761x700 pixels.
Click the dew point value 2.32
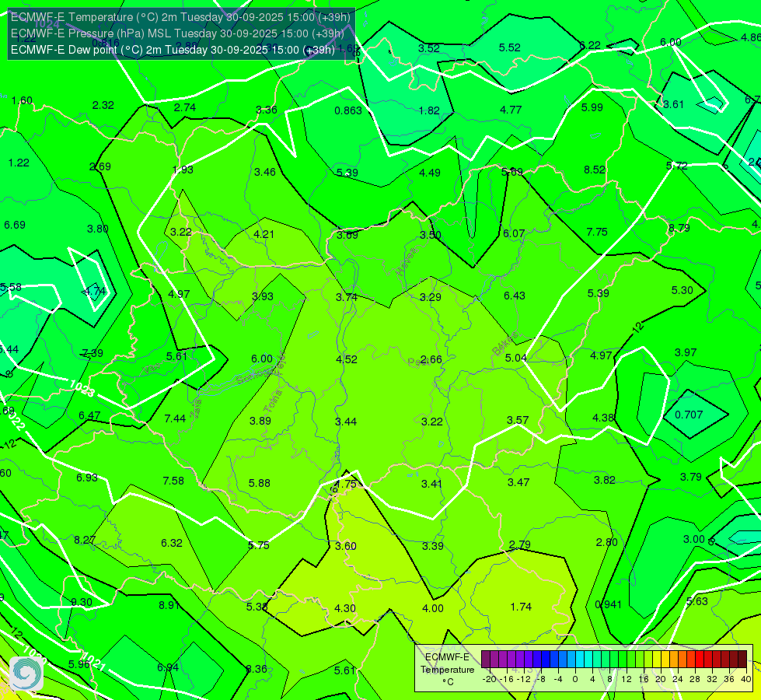click(x=103, y=106)
